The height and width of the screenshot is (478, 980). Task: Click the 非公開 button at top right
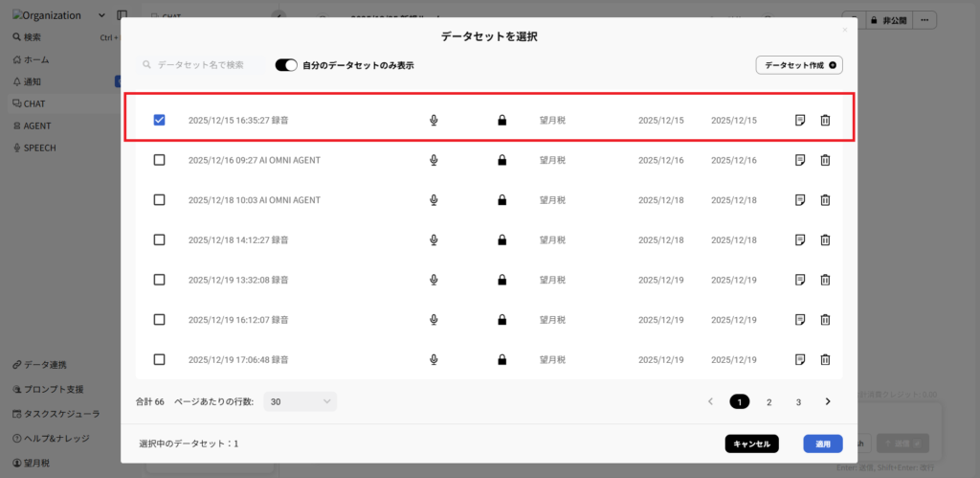coord(889,20)
